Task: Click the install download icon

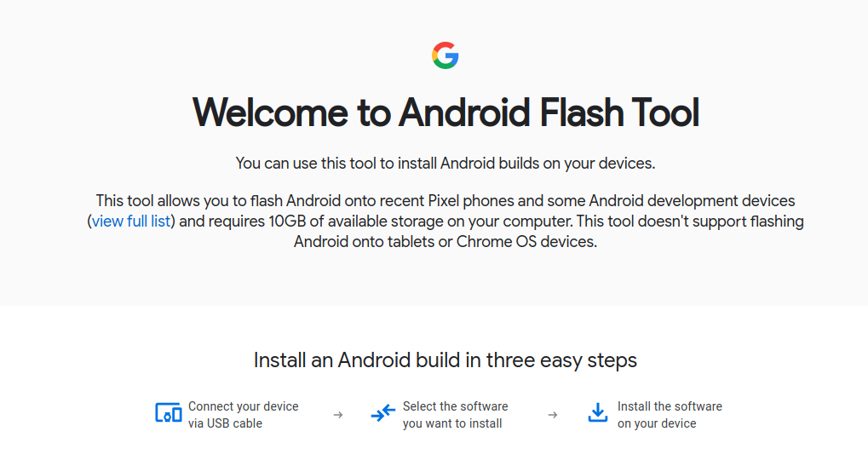Action: [598, 414]
